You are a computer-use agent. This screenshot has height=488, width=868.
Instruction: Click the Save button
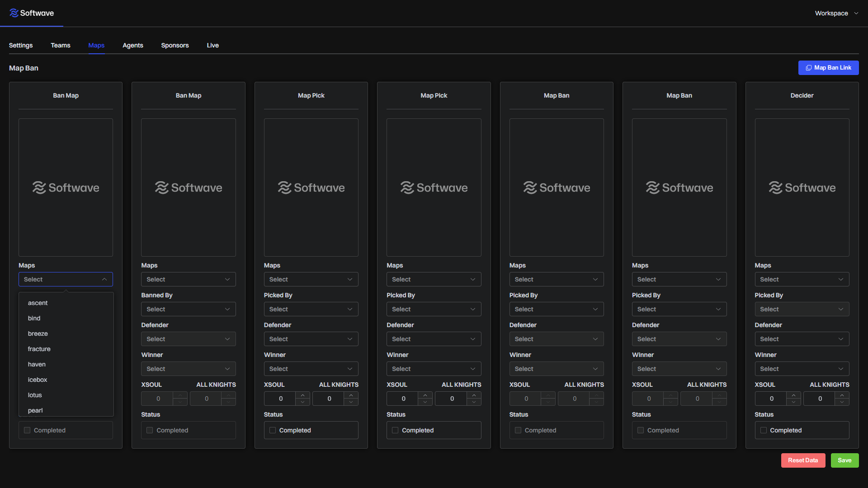click(x=845, y=460)
